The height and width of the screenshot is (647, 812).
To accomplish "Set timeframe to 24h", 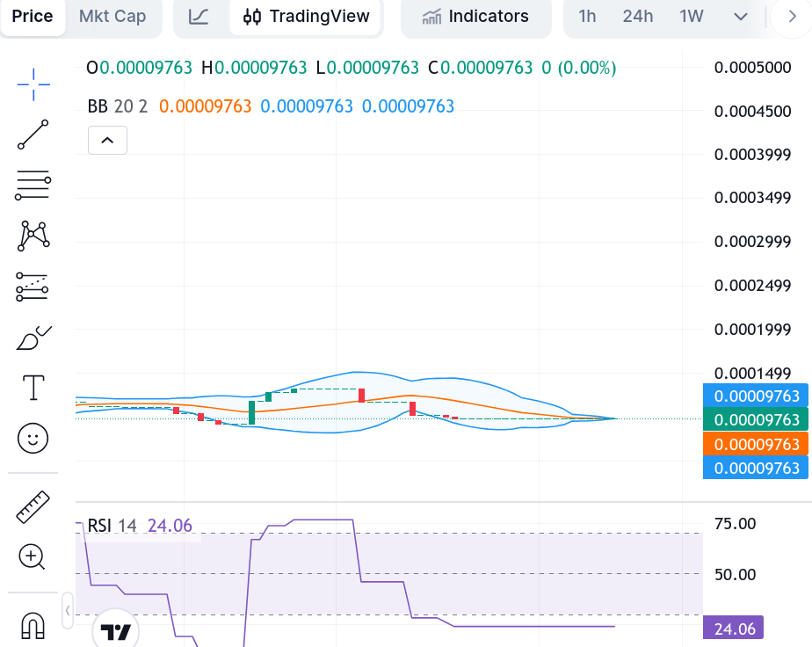I will pyautogui.click(x=637, y=17).
